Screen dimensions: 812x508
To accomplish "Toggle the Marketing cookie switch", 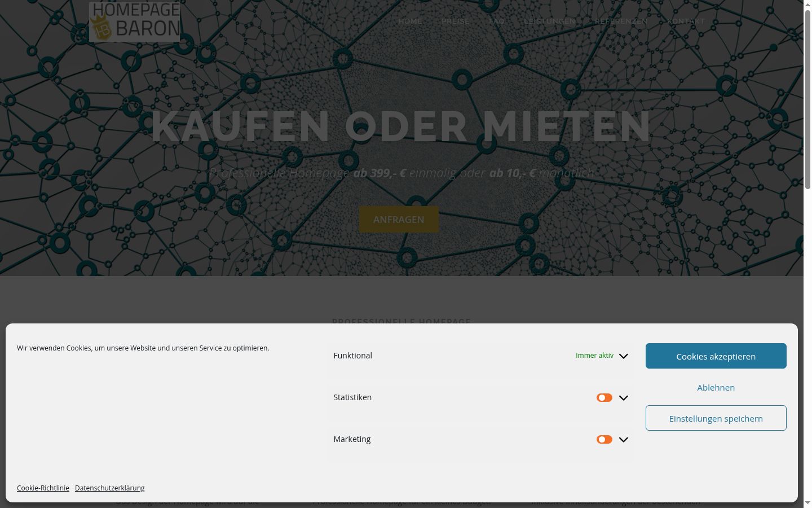I will point(604,440).
